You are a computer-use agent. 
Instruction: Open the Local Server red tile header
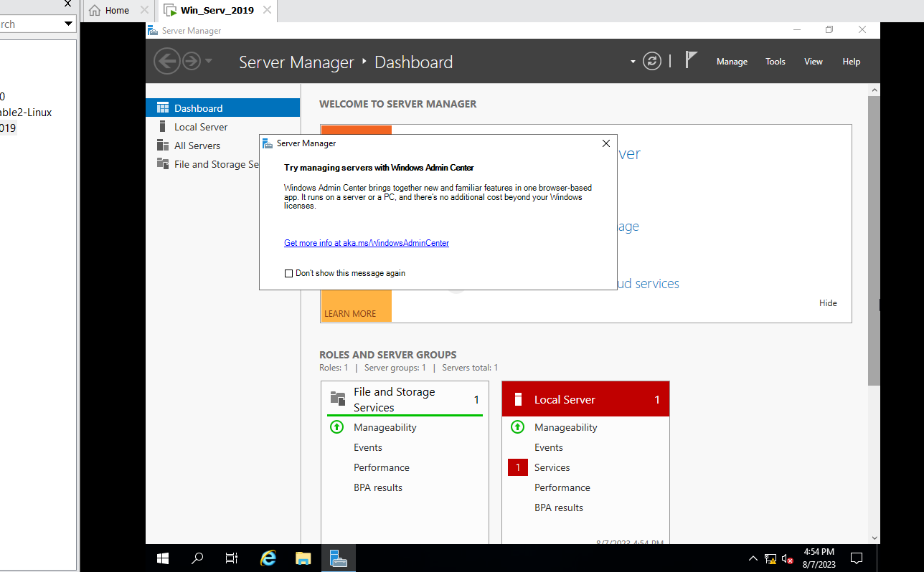[585, 399]
